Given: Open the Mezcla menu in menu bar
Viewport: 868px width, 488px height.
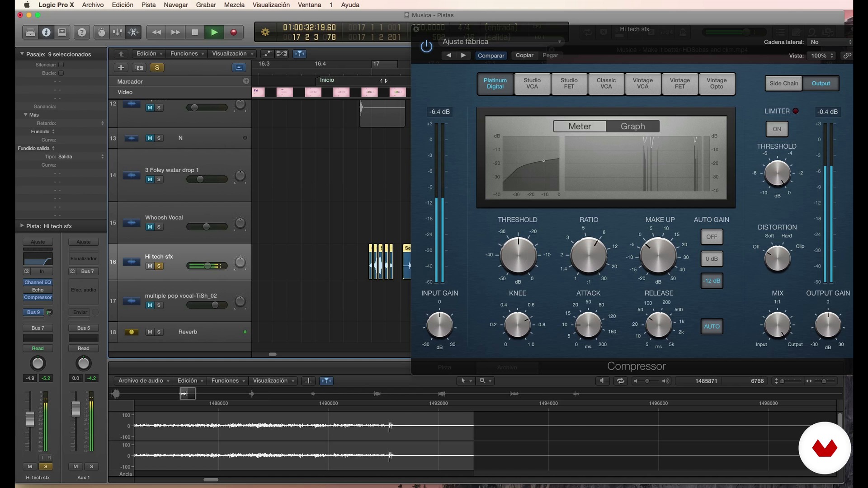Looking at the screenshot, I should (234, 5).
